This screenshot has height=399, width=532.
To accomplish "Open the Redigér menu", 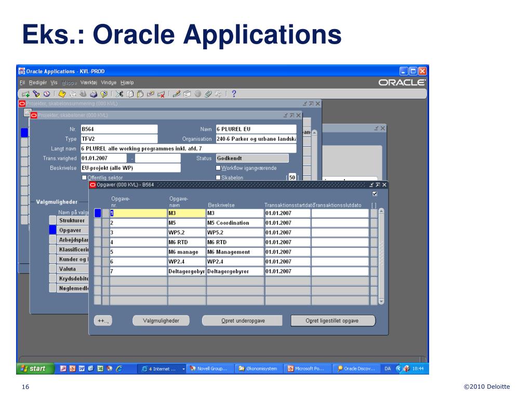I will [37, 83].
